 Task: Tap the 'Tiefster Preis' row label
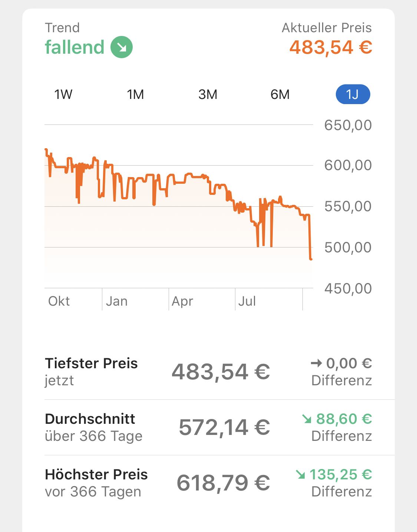(91, 363)
